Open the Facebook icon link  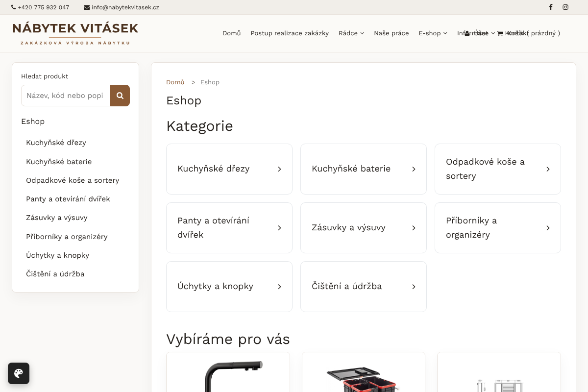click(x=551, y=7)
